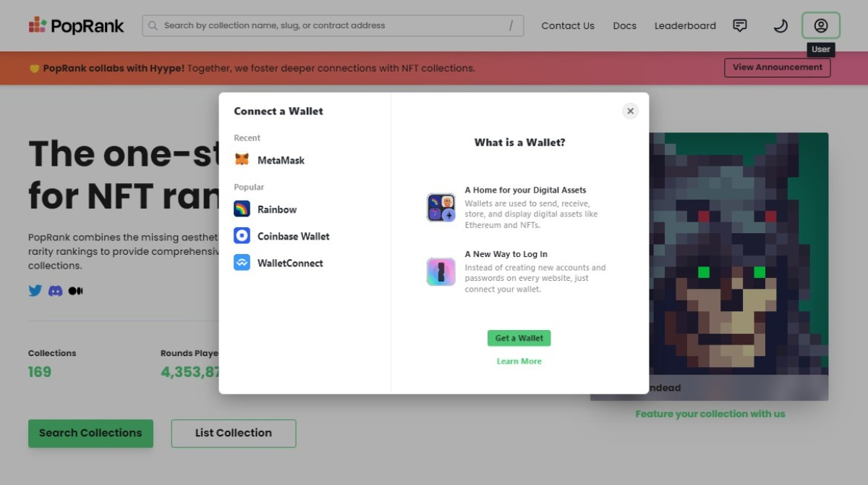Click the New Way to Log In icon
Viewport: 868px width, 485px height.
pyautogui.click(x=441, y=271)
